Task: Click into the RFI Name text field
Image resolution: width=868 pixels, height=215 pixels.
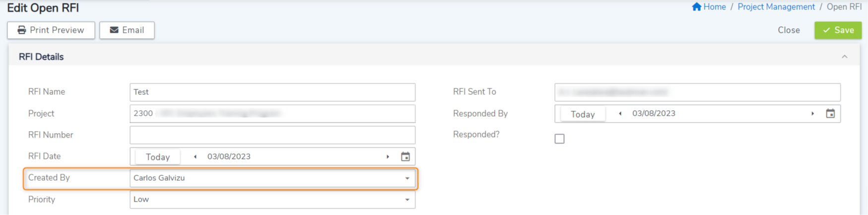Action: (x=272, y=92)
